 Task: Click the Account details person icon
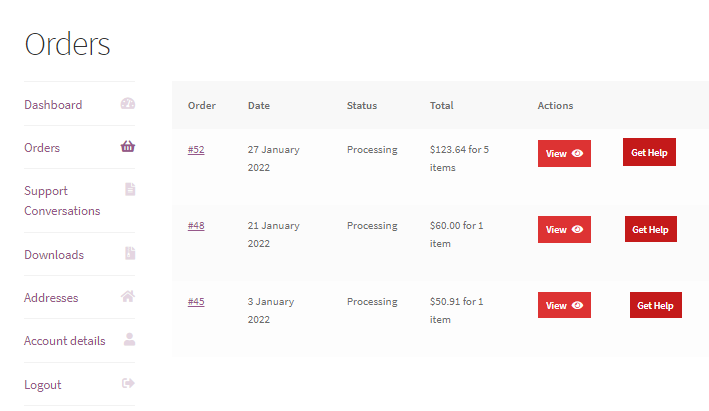pyautogui.click(x=129, y=340)
